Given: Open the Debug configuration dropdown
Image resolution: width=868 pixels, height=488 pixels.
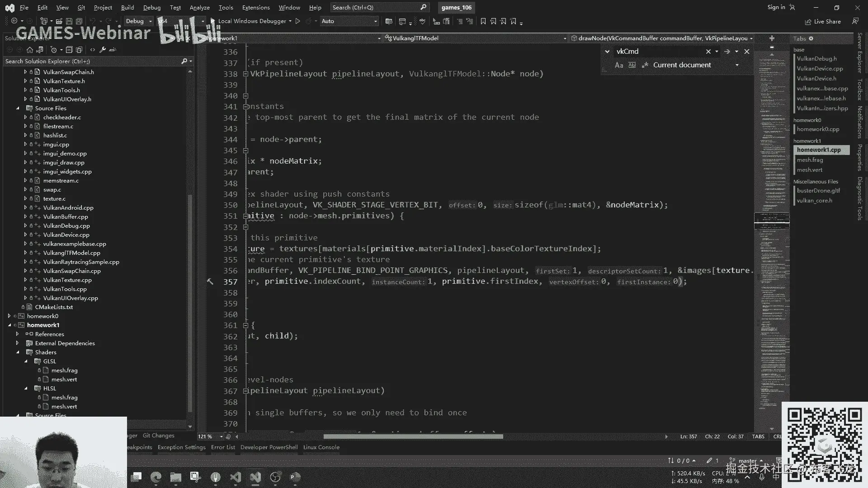Looking at the screenshot, I should 150,21.
